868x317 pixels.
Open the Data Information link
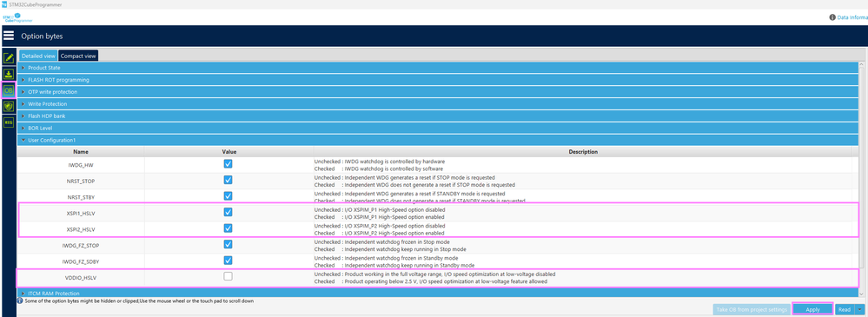(852, 17)
